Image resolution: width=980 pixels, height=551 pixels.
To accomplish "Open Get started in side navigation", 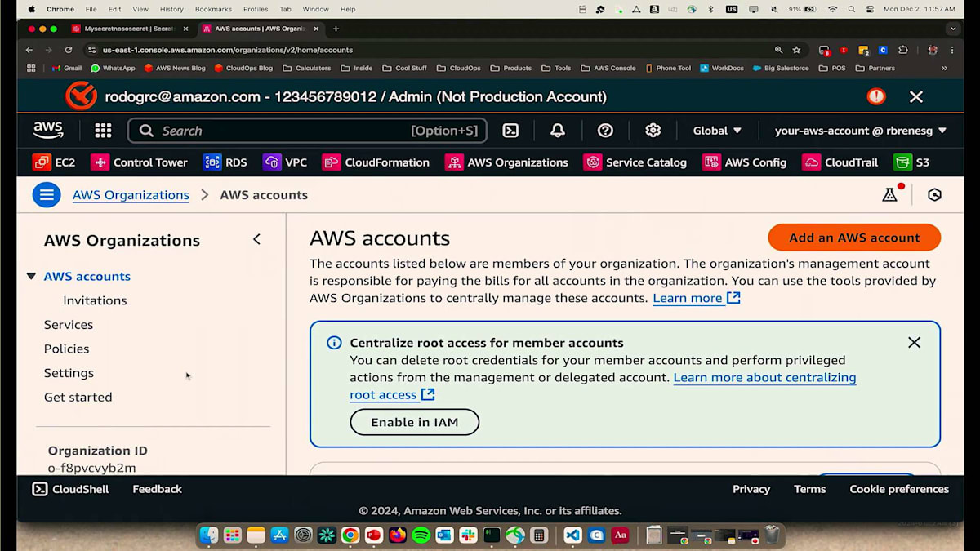I will 78,398.
